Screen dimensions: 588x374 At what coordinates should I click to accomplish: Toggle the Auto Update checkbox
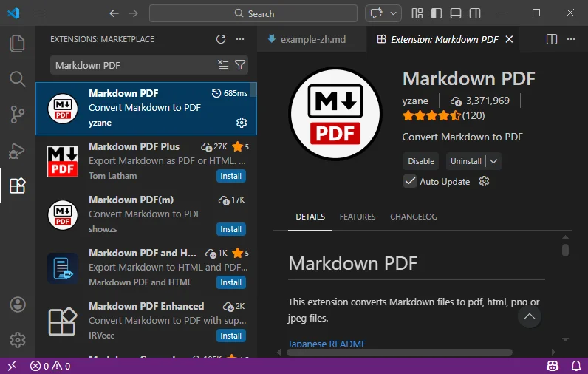coord(410,182)
